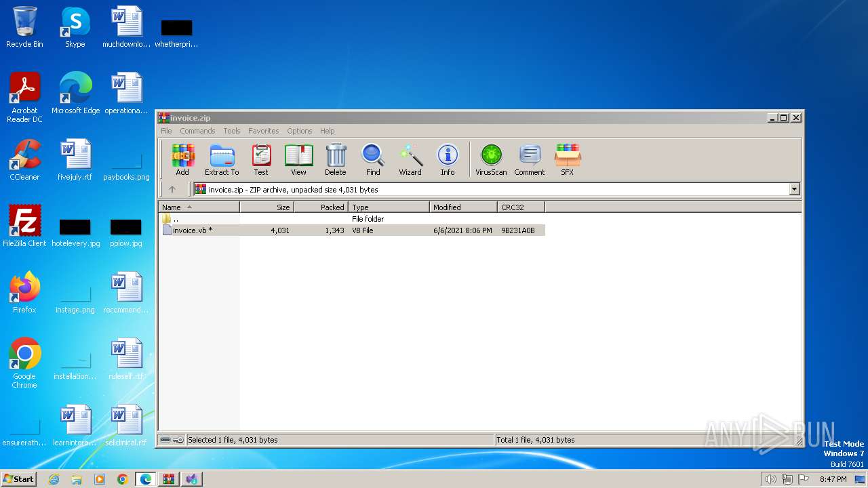Viewport: 868px width, 488px height.
Task: Click the modified date 6/6/2021 8:06 PM
Action: pyautogui.click(x=462, y=230)
